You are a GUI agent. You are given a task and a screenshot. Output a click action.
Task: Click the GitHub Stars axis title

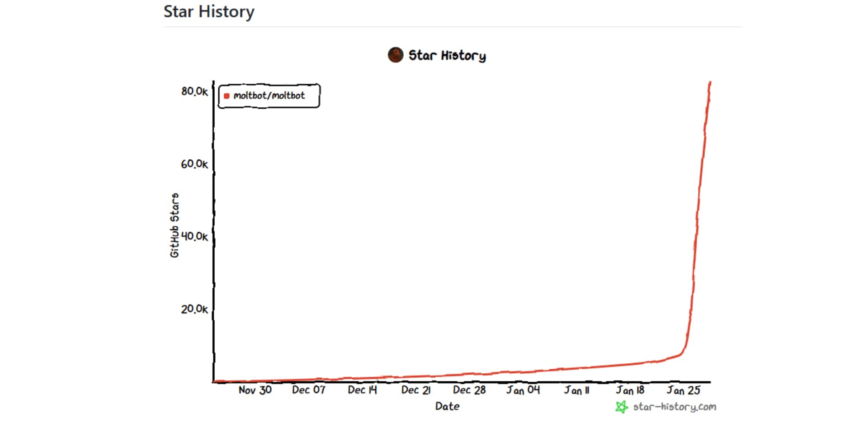point(175,225)
